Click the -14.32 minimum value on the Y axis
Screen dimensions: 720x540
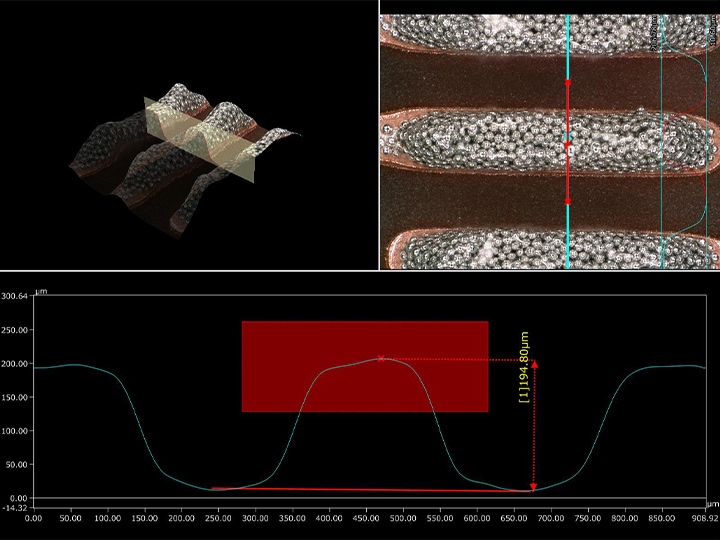coord(16,508)
